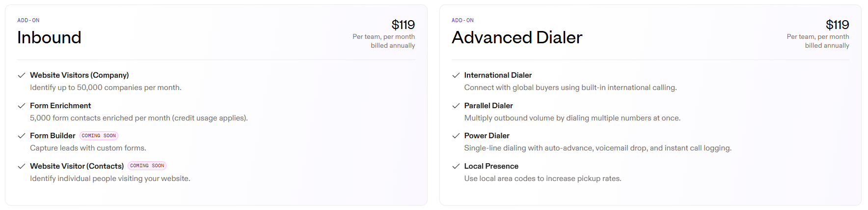Select the Inbound add-on heading
This screenshot has height=210, width=868.
[x=49, y=37]
